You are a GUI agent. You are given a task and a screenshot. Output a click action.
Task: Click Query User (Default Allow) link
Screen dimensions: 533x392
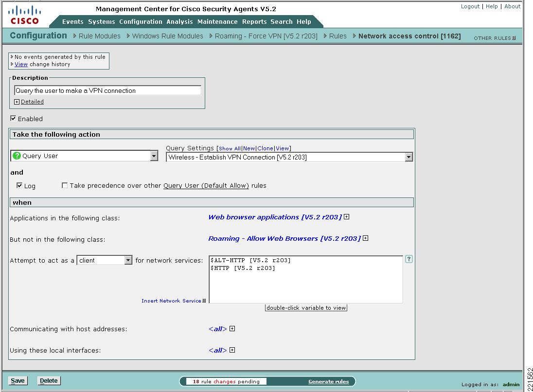click(x=206, y=186)
